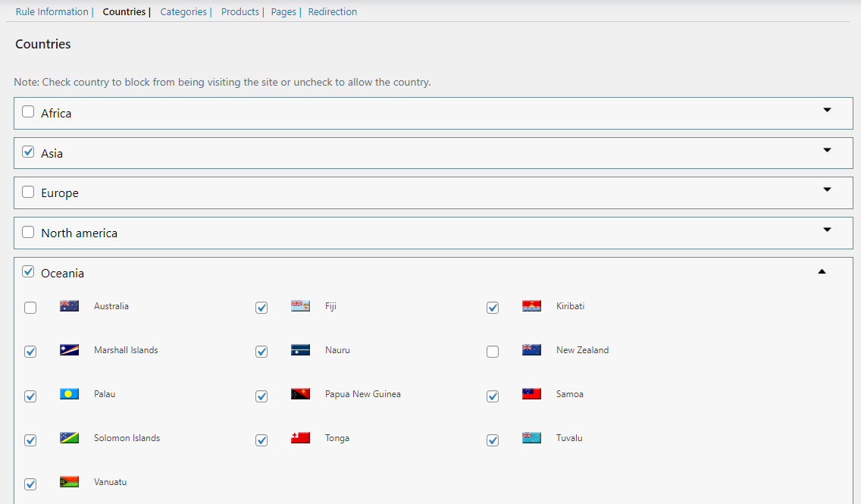The height and width of the screenshot is (504, 861).
Task: Click the Kiribati flag icon
Action: (x=531, y=305)
